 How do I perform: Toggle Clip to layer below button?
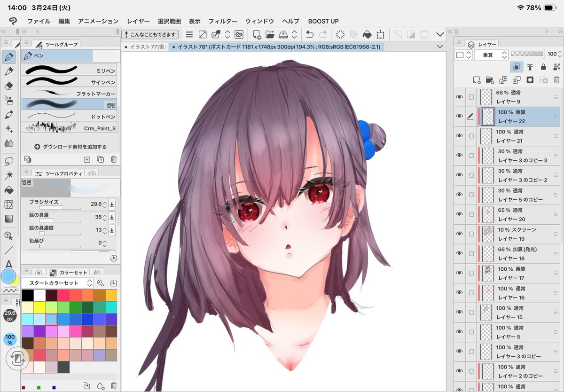click(517, 67)
